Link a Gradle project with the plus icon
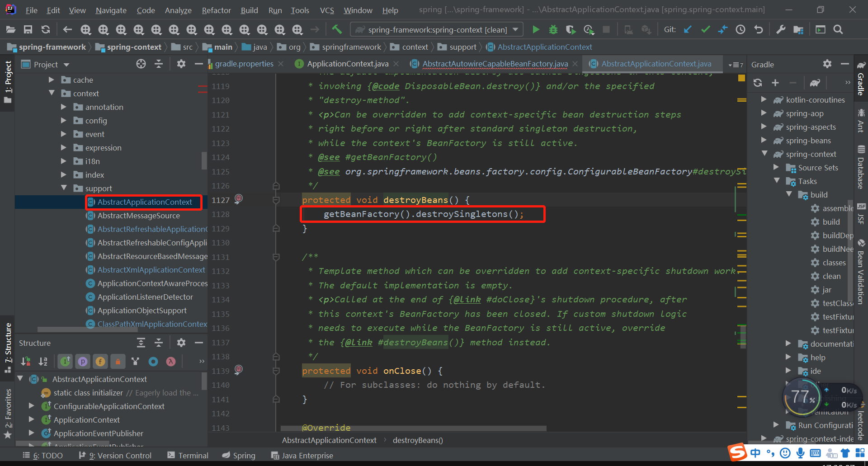The width and height of the screenshot is (868, 466). (x=775, y=83)
